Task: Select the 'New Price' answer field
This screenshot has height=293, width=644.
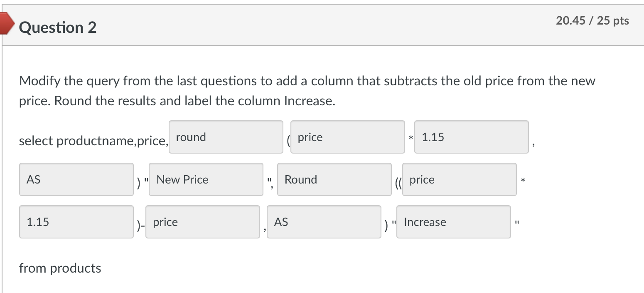Action: [x=206, y=179]
